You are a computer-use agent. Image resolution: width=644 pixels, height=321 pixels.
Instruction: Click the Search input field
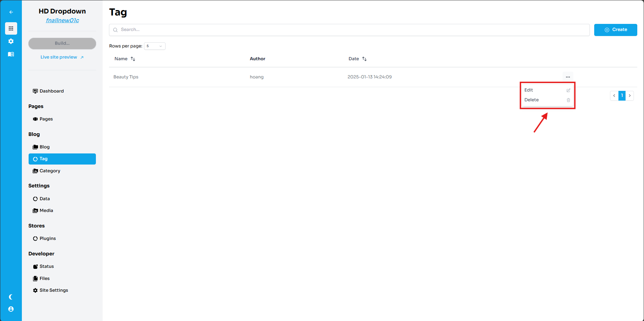click(x=349, y=30)
